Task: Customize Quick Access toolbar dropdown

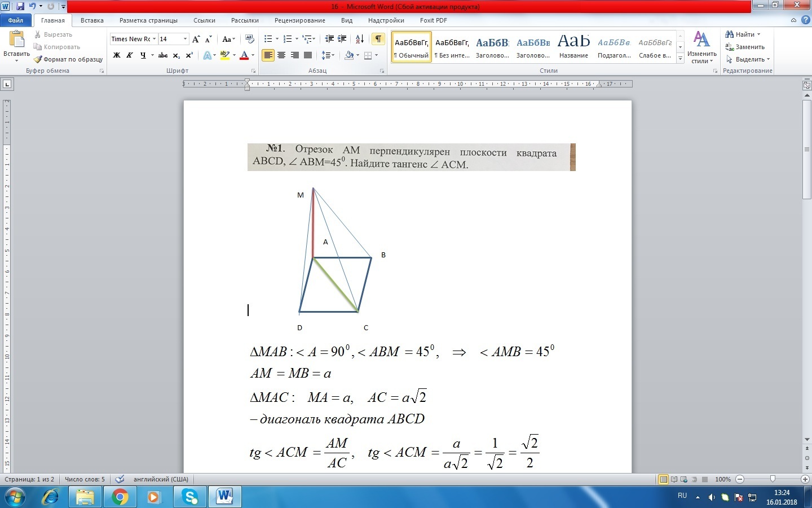Action: 63,7
